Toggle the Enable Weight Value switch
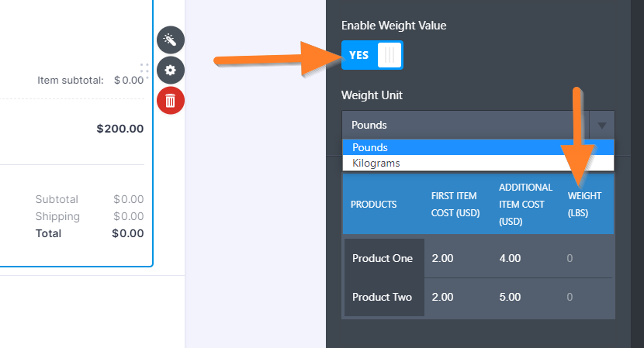 click(x=372, y=55)
